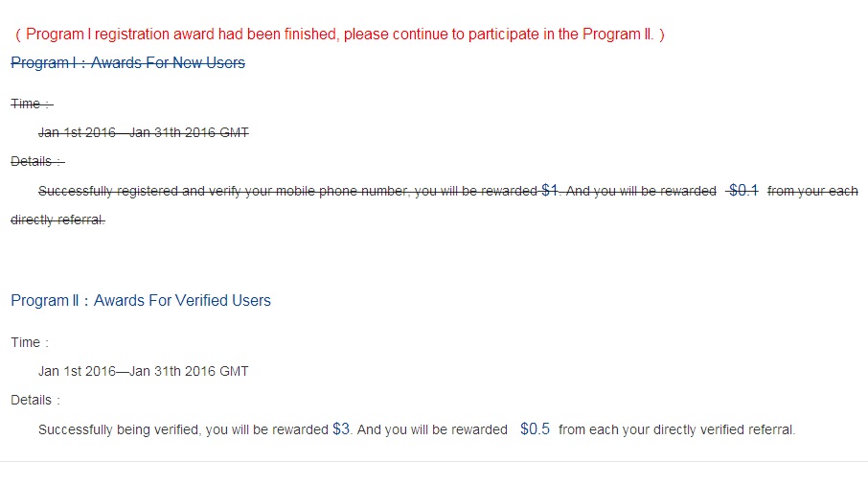Click 'from each your directly verified referral' text

[x=676, y=430]
